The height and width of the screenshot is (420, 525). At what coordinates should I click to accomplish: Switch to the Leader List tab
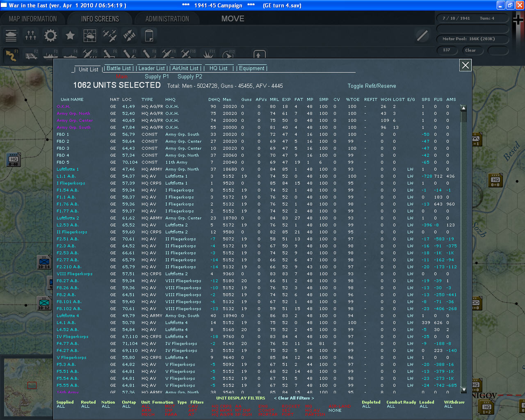point(152,68)
